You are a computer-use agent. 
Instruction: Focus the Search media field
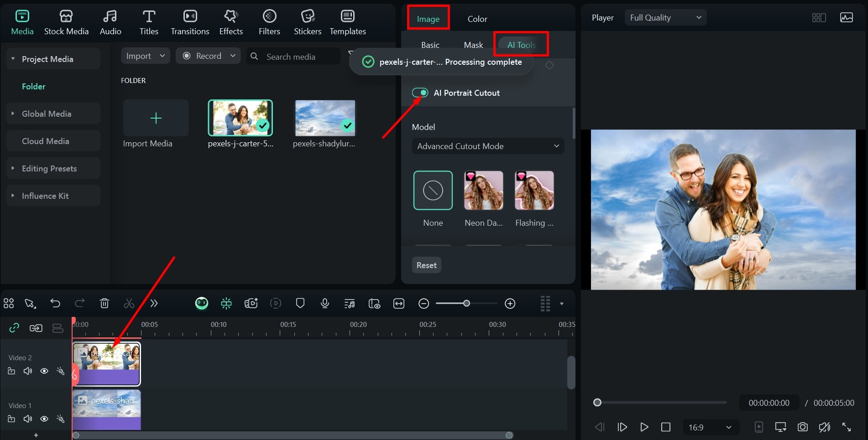coord(294,56)
